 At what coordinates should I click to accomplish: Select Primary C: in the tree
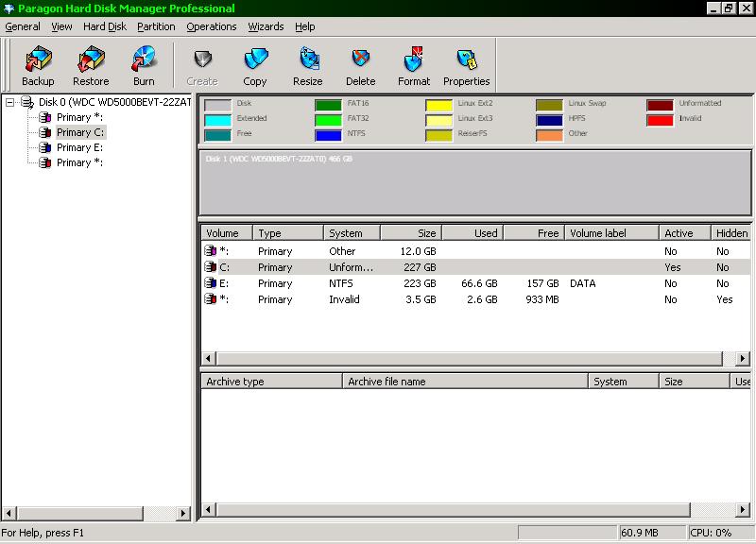[79, 132]
